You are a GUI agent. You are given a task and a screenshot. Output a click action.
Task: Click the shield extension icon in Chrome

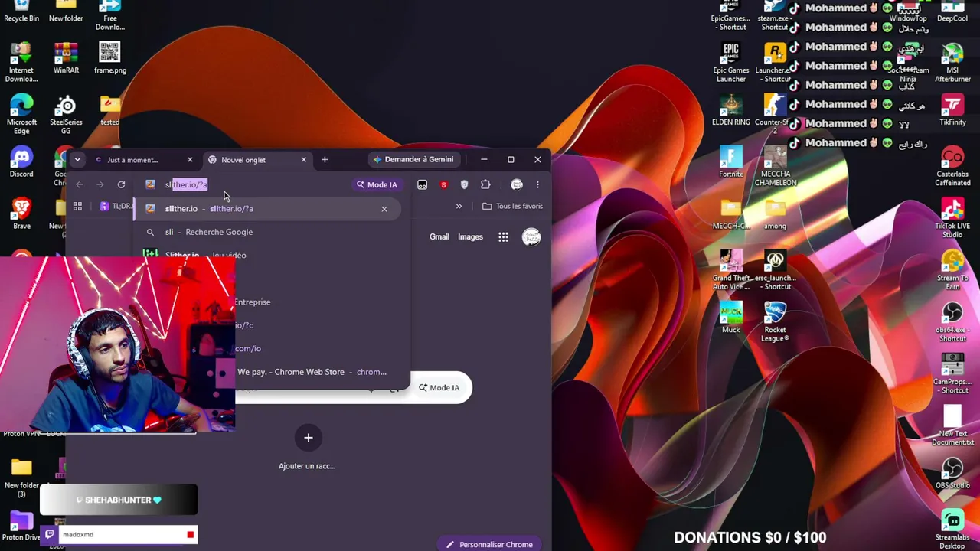464,184
